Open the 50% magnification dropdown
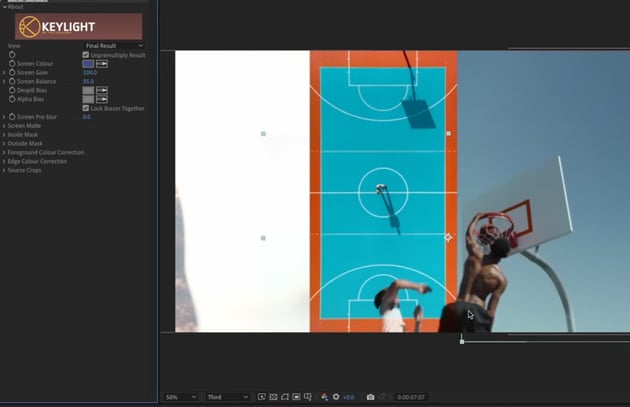Screen dimensions: 630x407 click(181, 397)
